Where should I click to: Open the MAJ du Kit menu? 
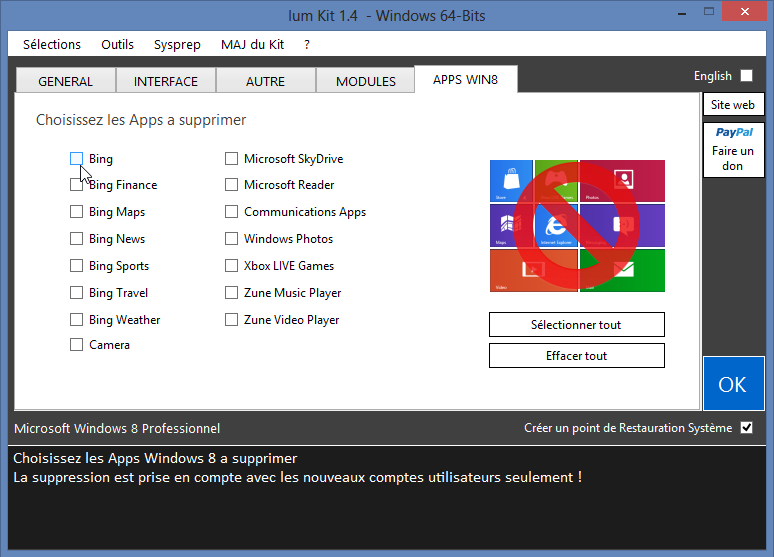point(252,44)
